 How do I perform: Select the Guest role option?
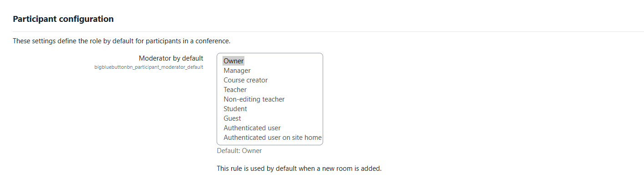pyautogui.click(x=232, y=118)
